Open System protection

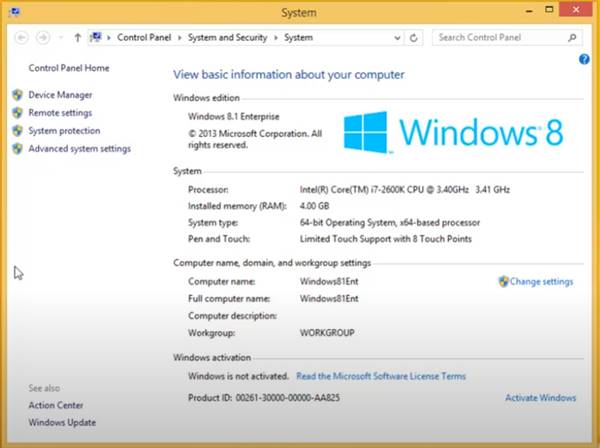point(64,131)
